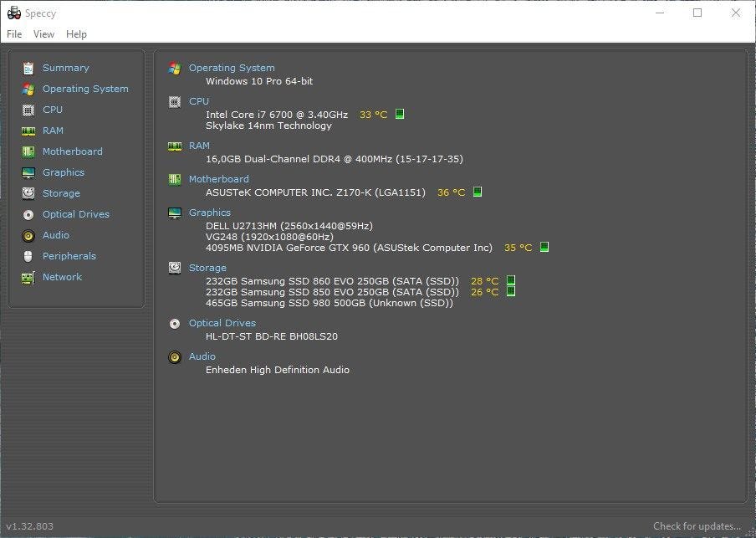Screen dimensions: 756x538
Task: Click the motherboard temperature value 36 °C
Action: (452, 192)
